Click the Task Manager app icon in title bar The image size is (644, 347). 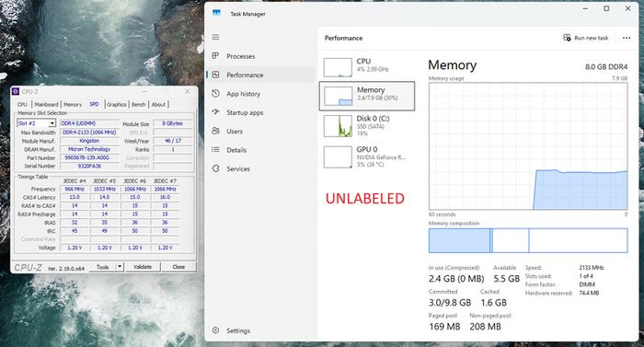pyautogui.click(x=216, y=13)
